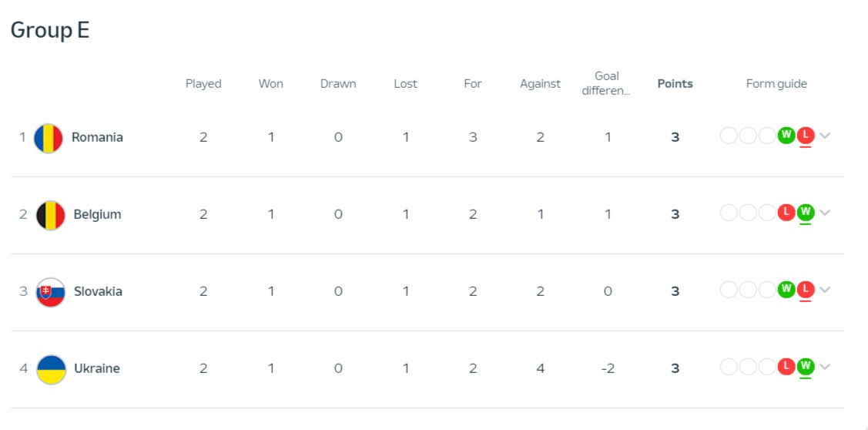868x430 pixels.
Task: Click the Points column header
Action: pyautogui.click(x=675, y=84)
